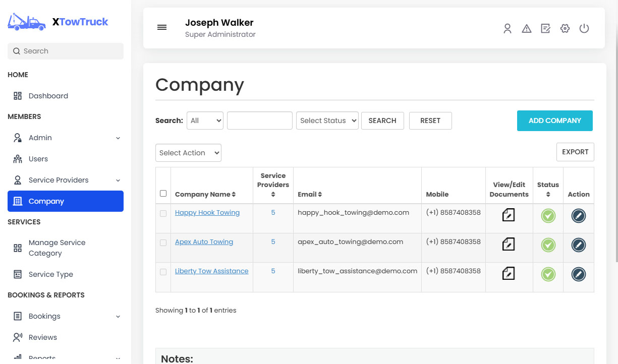Screen dimensions: 618x364
Task: Click the sidebar search input field
Action: click(x=65, y=51)
